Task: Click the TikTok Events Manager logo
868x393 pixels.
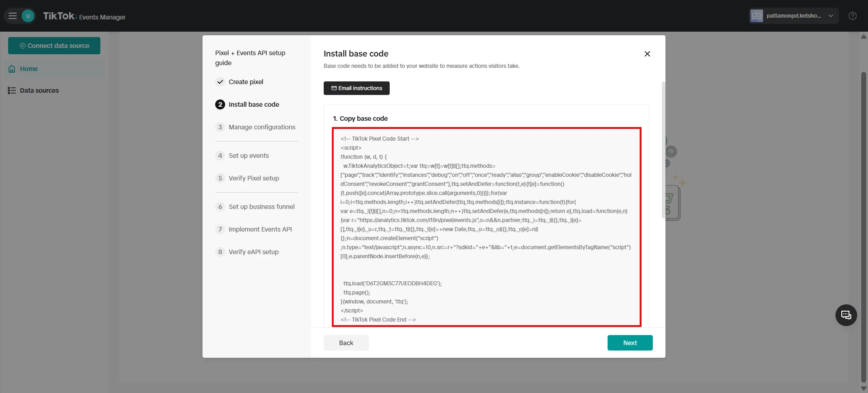Action: [x=84, y=16]
